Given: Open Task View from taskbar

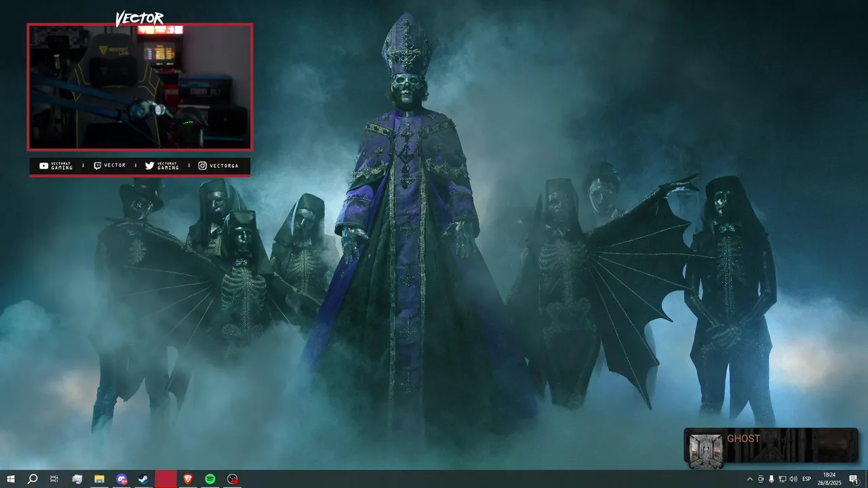Looking at the screenshot, I should tap(54, 479).
